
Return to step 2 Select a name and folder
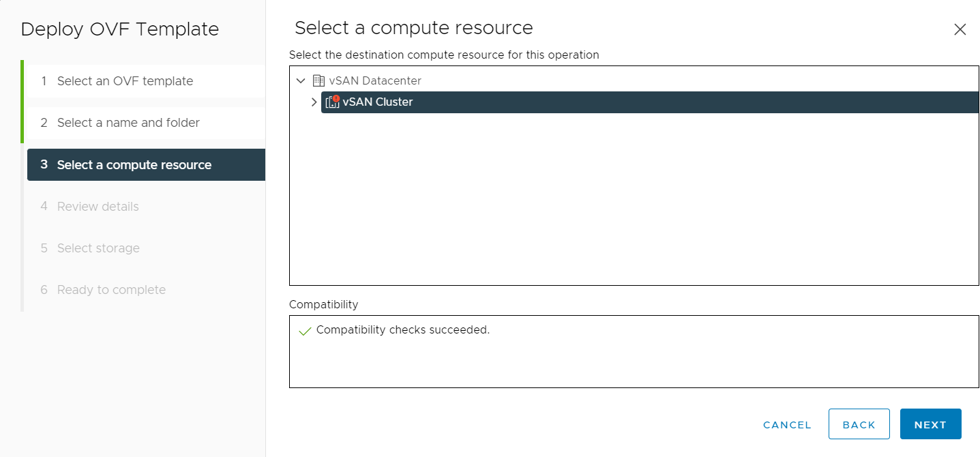[128, 123]
